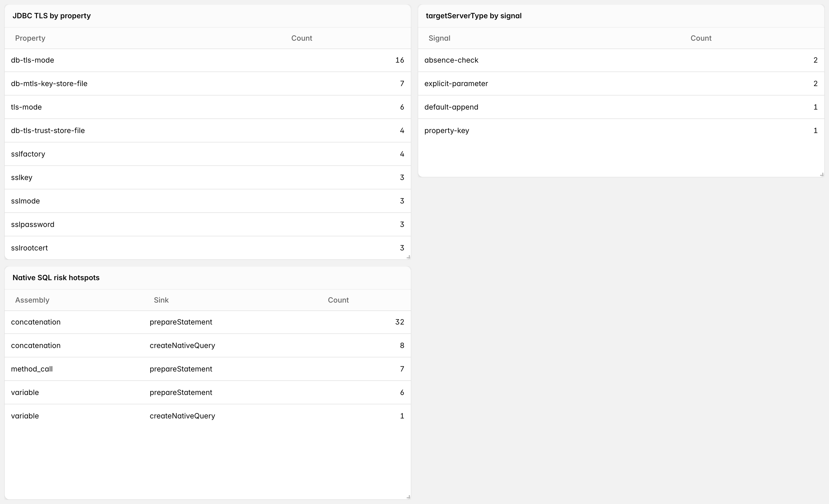Click count 3 in sslkey row
Viewport: 829px width, 504px height.
coord(402,178)
